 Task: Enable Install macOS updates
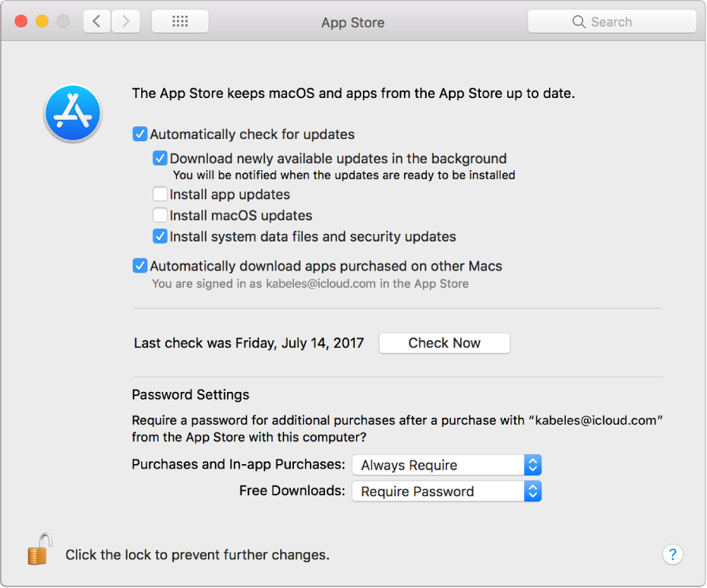(160, 216)
